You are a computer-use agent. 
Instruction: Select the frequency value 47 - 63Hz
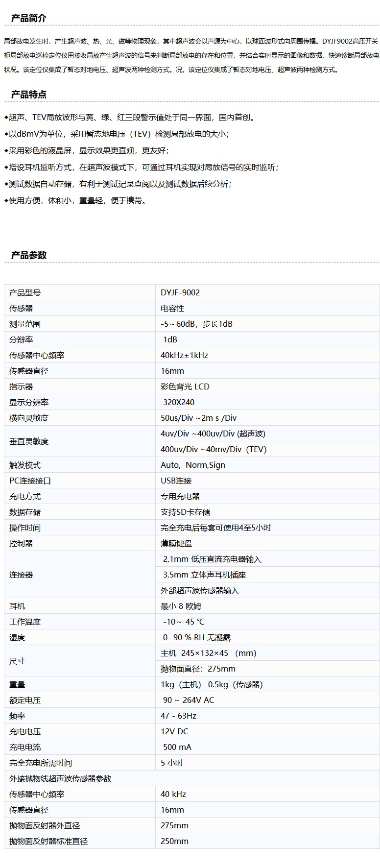(x=178, y=716)
